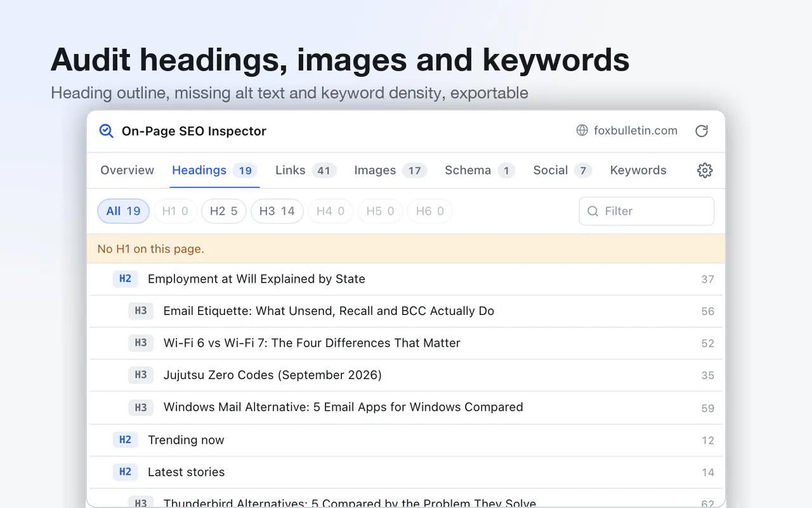Select 'Jujutsu Zero Codes (September 2026)' heading
Image resolution: width=812 pixels, height=508 pixels.
(x=273, y=375)
